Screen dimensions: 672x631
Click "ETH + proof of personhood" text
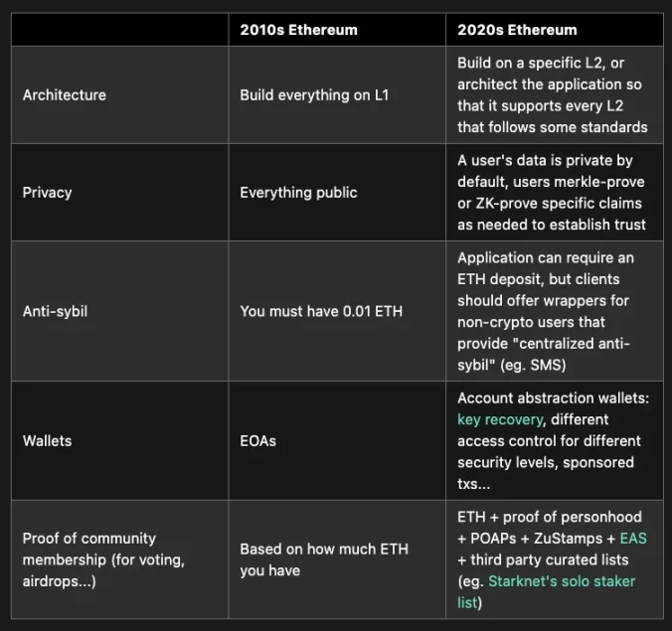[x=550, y=517]
